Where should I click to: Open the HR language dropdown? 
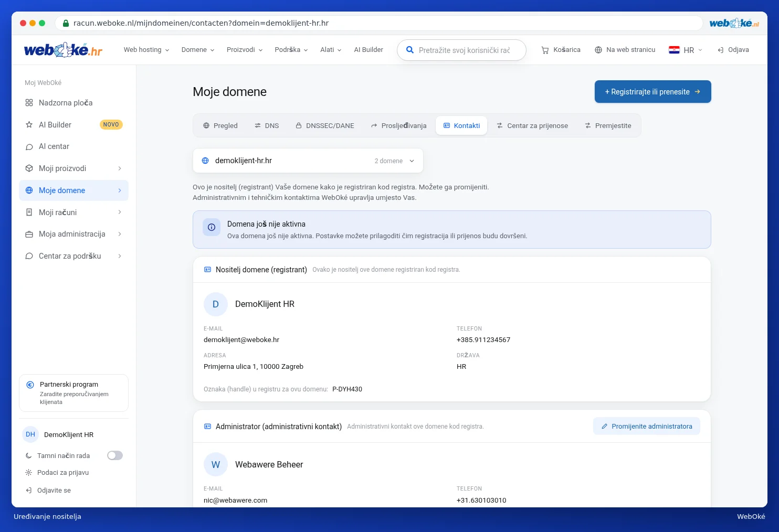686,50
